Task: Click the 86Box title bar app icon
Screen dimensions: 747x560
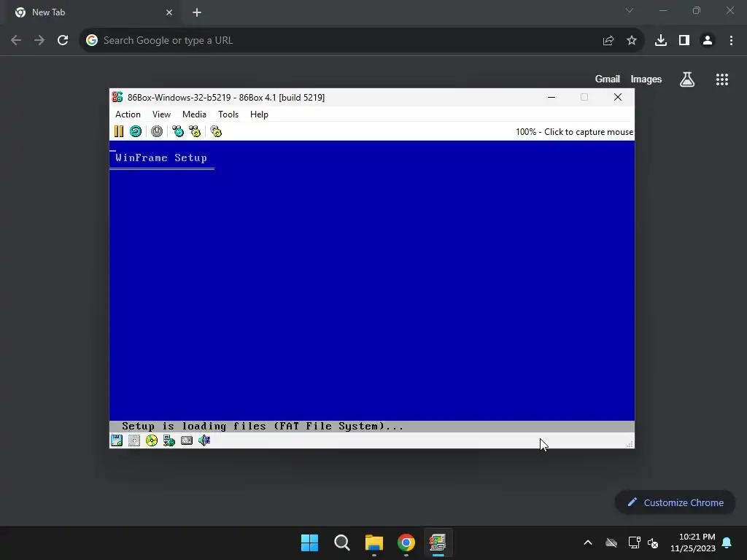Action: click(x=117, y=97)
